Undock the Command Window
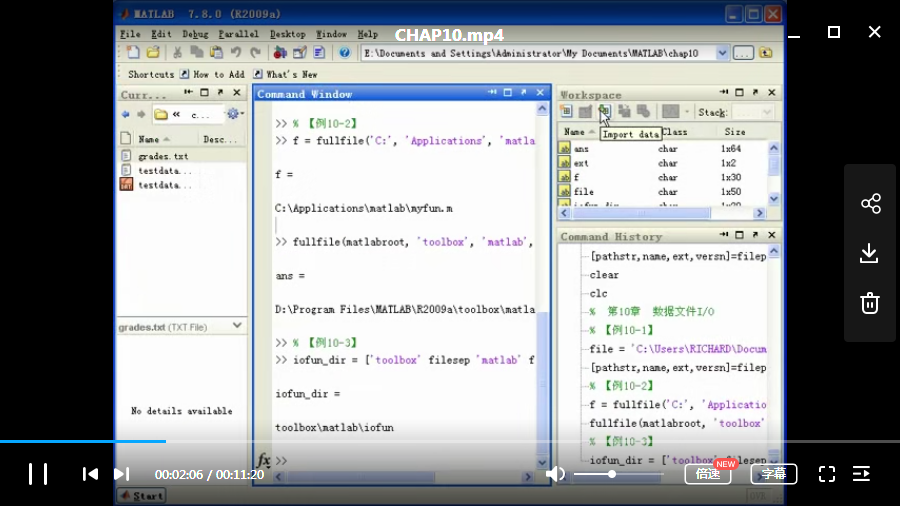The height and width of the screenshot is (506, 900). click(523, 92)
